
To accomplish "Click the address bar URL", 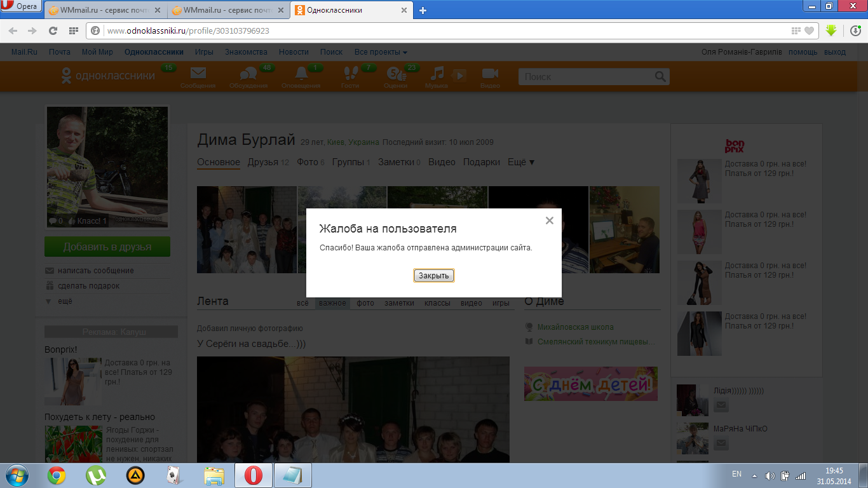I will coord(188,30).
